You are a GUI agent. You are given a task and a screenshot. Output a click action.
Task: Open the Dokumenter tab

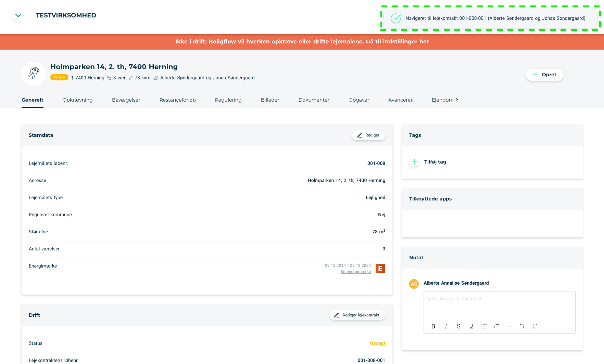point(314,100)
